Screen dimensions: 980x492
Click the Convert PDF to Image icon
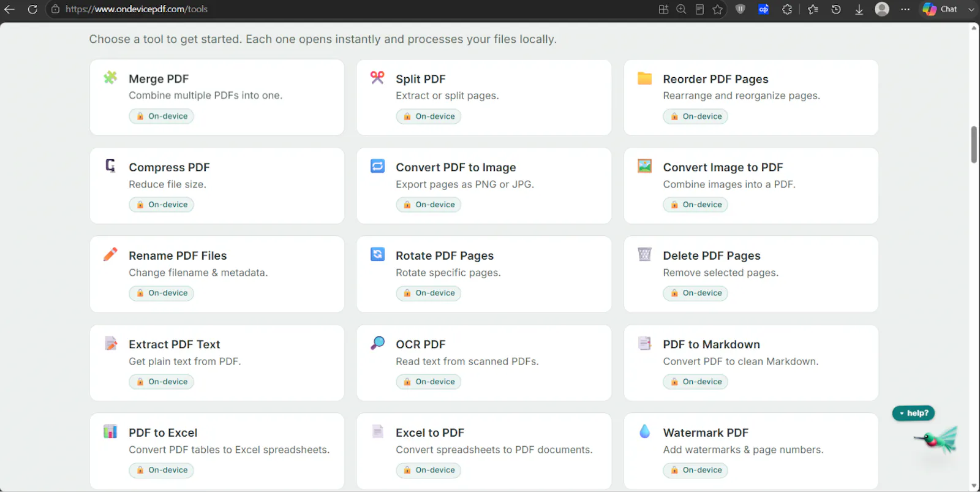click(377, 166)
